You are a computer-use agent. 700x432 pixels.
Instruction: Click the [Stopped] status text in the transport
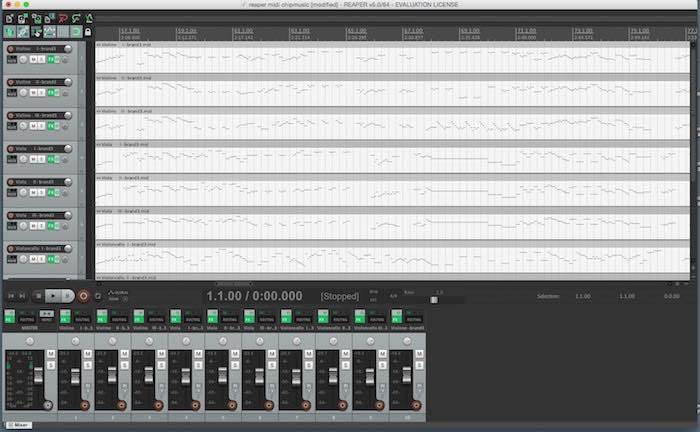[340, 296]
